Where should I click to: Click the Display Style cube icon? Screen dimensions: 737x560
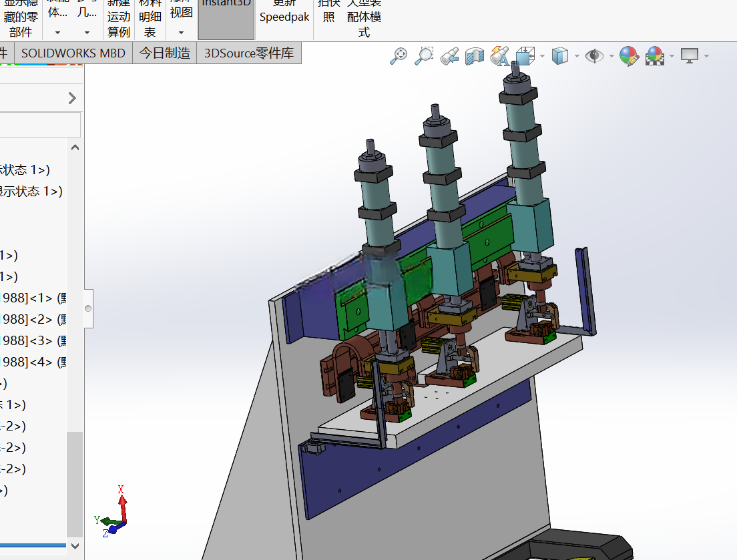click(560, 56)
